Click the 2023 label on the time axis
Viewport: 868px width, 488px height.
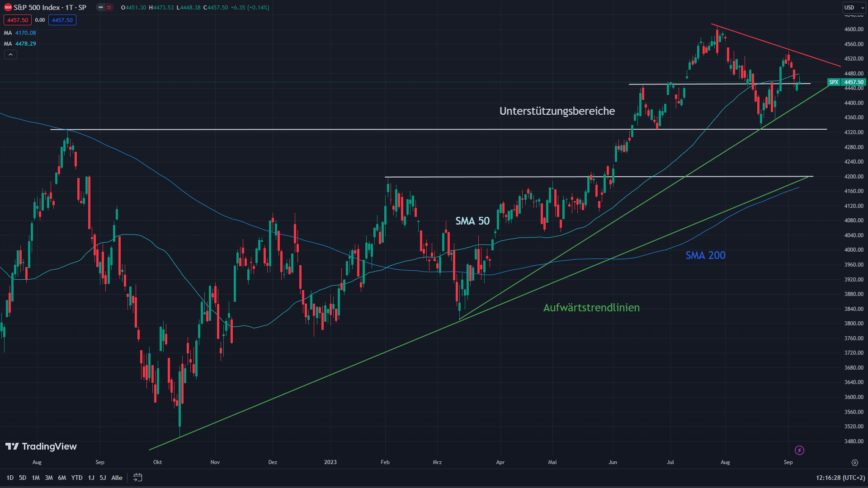pyautogui.click(x=330, y=462)
